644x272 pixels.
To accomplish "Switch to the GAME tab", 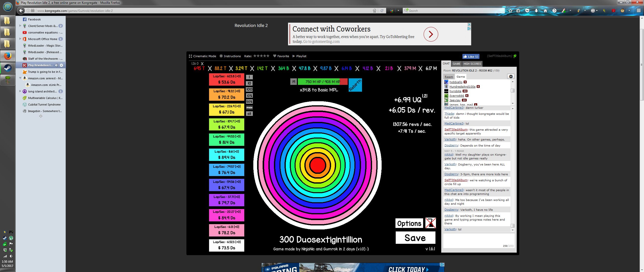I will [x=457, y=64].
